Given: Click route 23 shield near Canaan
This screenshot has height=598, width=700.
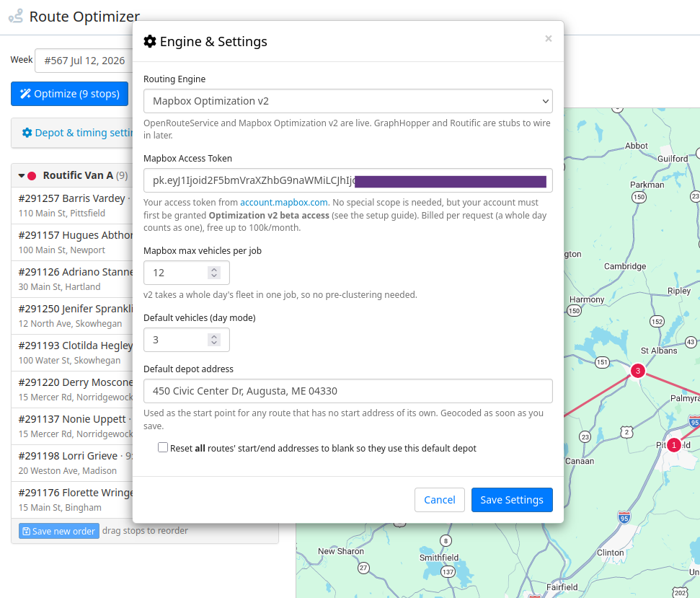Looking at the screenshot, I should (585, 436).
